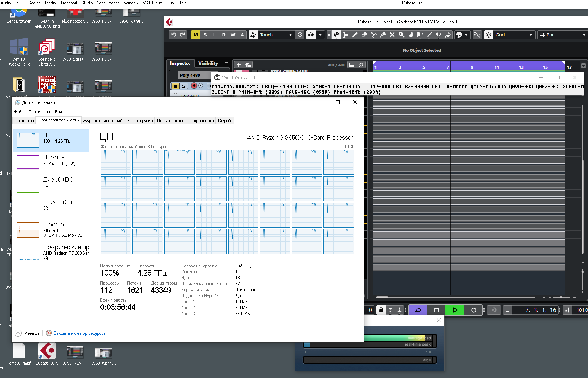Select the Object Selection arrow tool

coord(336,35)
